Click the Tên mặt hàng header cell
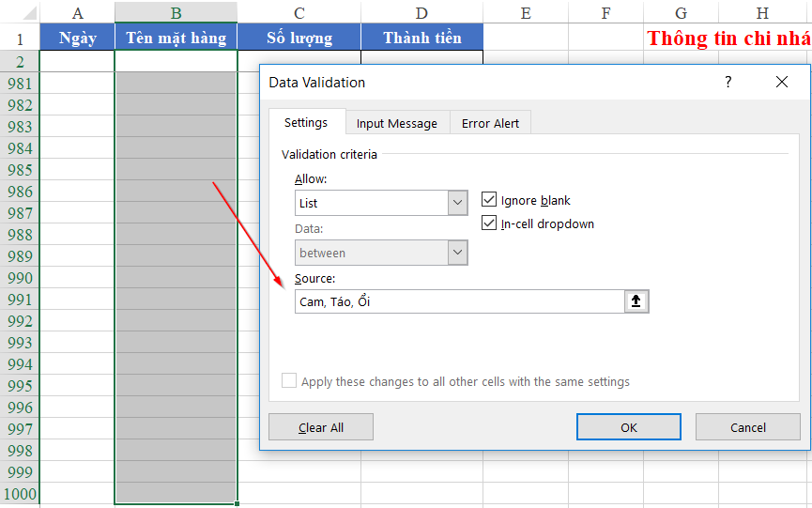 click(176, 38)
